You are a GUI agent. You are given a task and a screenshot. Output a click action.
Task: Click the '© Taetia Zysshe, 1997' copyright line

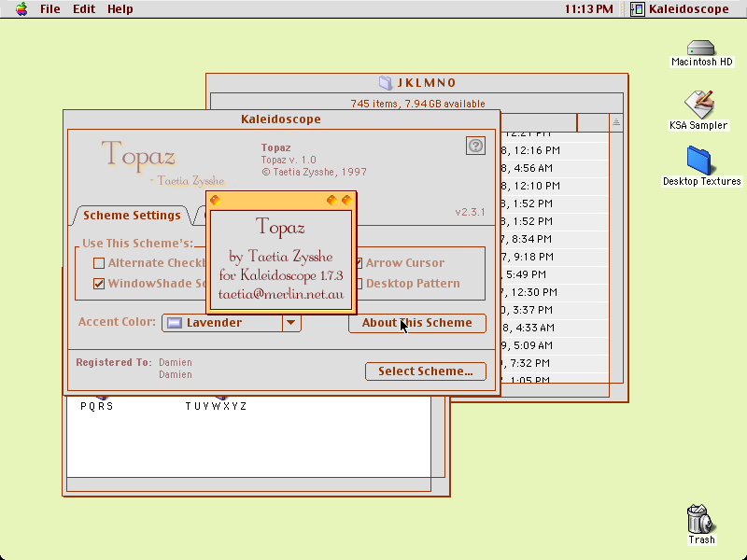pyautogui.click(x=314, y=172)
